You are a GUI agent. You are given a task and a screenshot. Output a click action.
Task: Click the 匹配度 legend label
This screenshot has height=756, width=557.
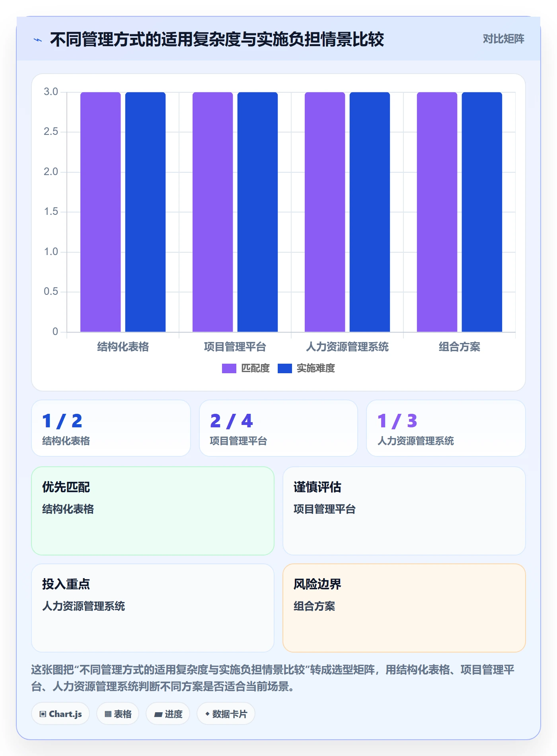click(255, 368)
